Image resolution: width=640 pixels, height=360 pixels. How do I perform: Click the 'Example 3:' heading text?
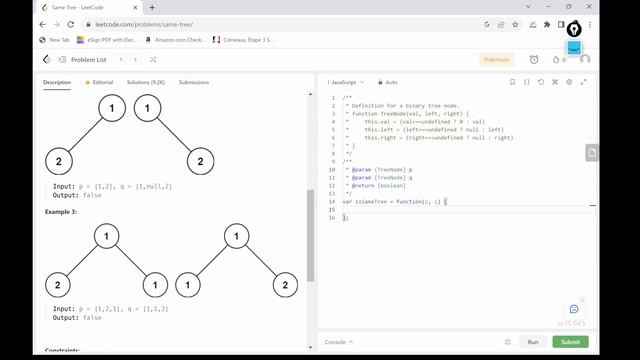coord(61,212)
